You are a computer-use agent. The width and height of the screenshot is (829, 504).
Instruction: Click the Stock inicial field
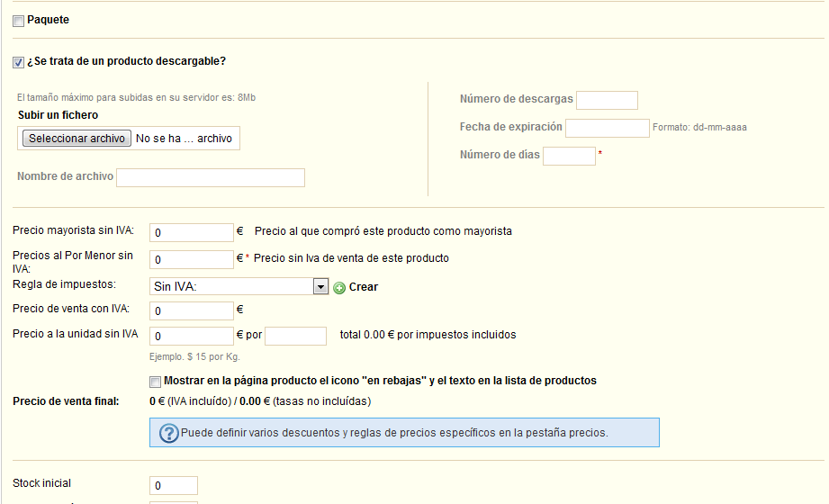(x=174, y=485)
